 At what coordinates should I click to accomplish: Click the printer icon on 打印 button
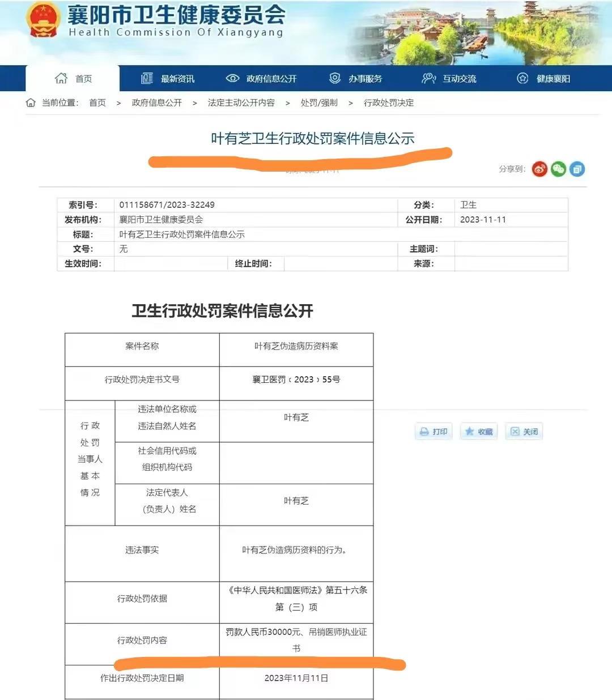pyautogui.click(x=424, y=432)
